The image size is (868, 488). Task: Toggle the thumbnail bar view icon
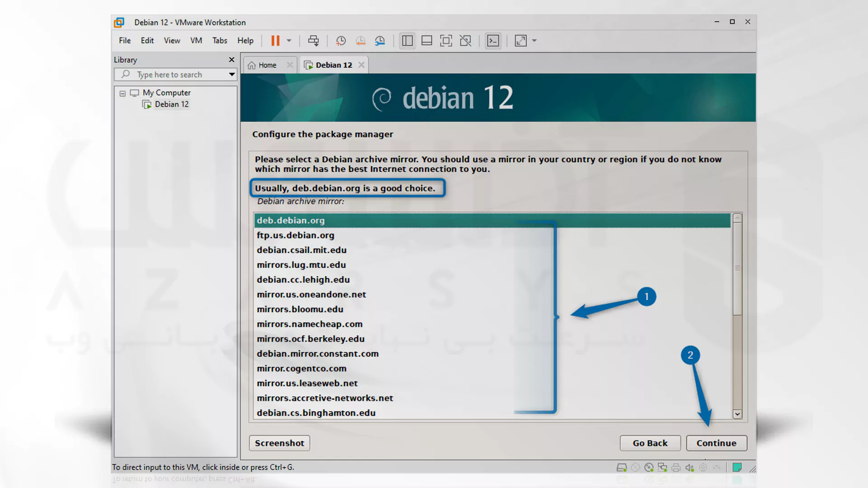[427, 41]
